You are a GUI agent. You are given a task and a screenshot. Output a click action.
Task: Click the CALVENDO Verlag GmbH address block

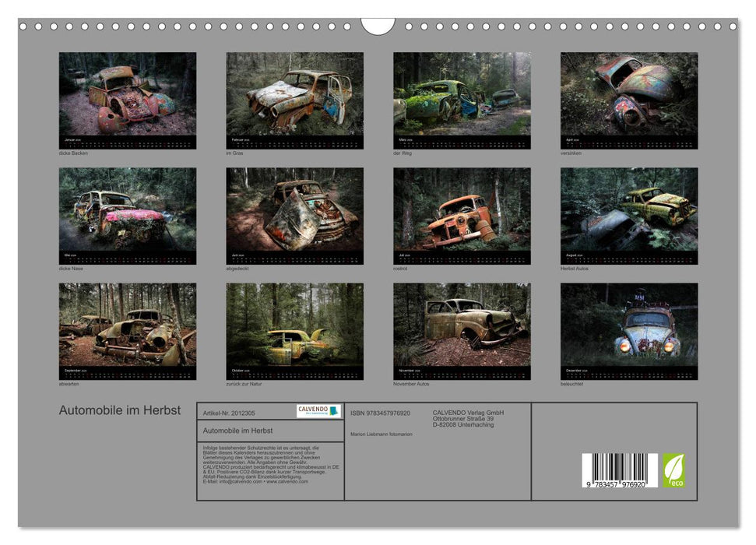pos(468,417)
